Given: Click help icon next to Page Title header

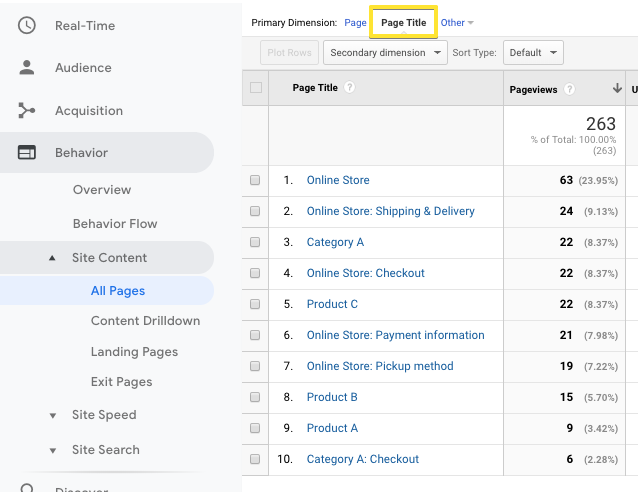Looking at the screenshot, I should coord(349,88).
